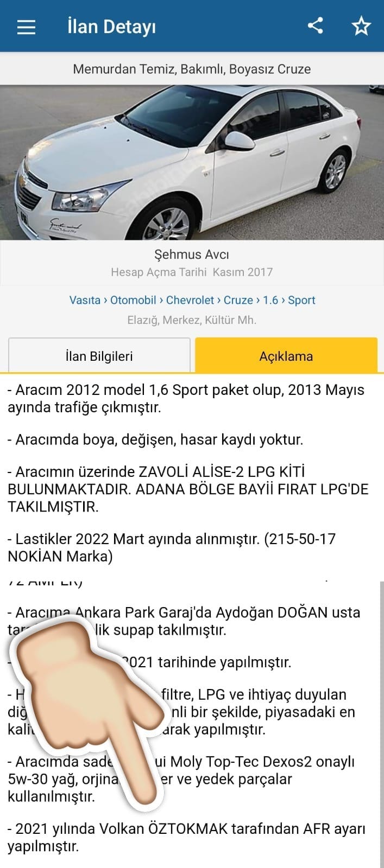Add listing to favorites with star icon
Image resolution: width=384 pixels, height=868 pixels.
point(361,26)
